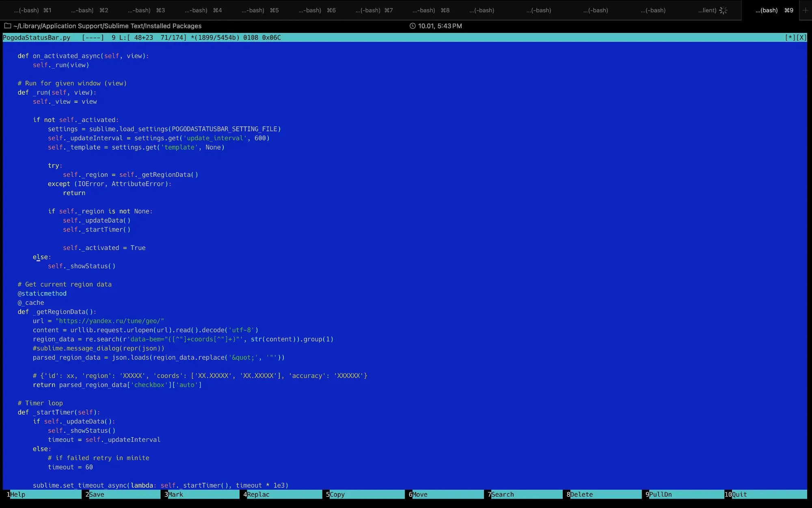Click the 'sublime.set_timeout_async(lambda:' line

pyautogui.click(x=161, y=486)
